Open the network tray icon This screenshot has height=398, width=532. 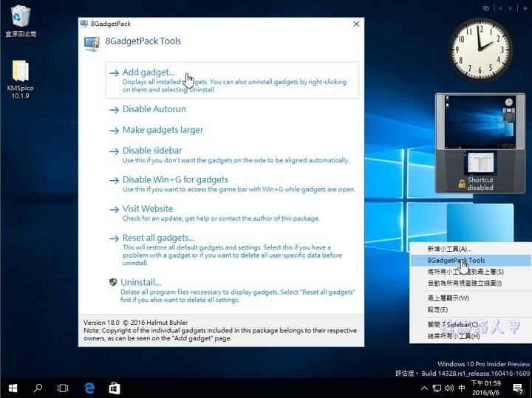437,388
